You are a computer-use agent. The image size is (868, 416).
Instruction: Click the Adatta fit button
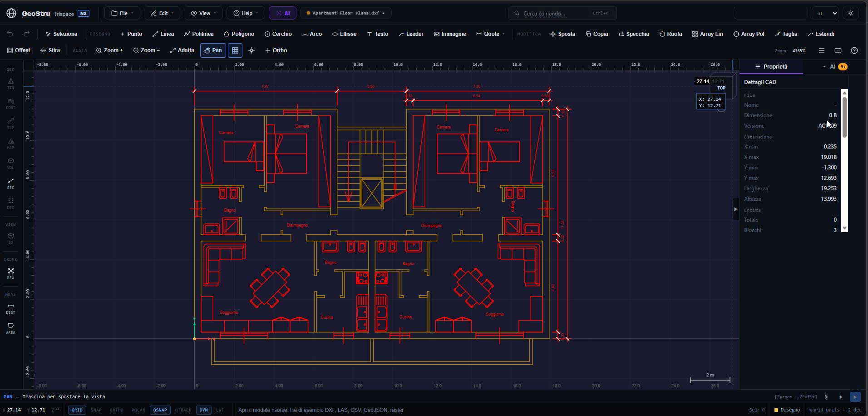(x=182, y=50)
